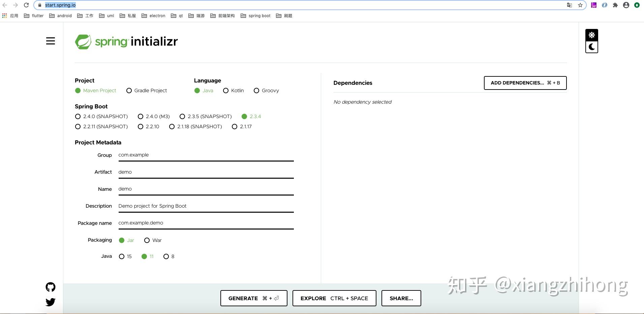
Task: Click the bookmark star icon
Action: click(x=580, y=5)
